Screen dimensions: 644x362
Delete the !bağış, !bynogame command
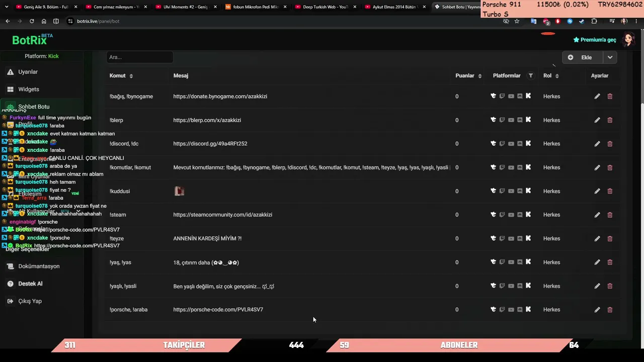point(610,96)
